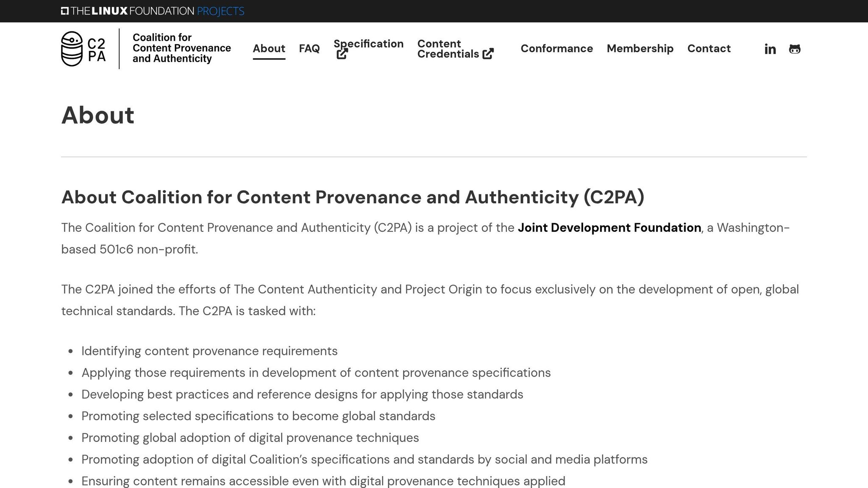Open the Membership page
This screenshot has height=488, width=868.
coord(640,49)
